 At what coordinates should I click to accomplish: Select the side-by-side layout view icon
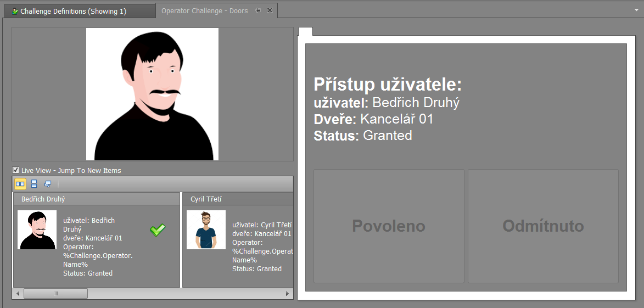click(20, 184)
